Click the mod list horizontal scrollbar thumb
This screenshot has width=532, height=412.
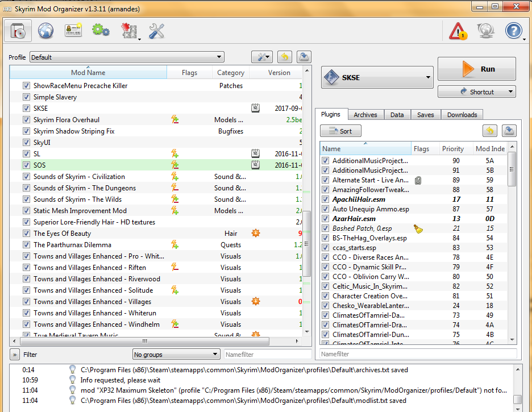(x=145, y=341)
